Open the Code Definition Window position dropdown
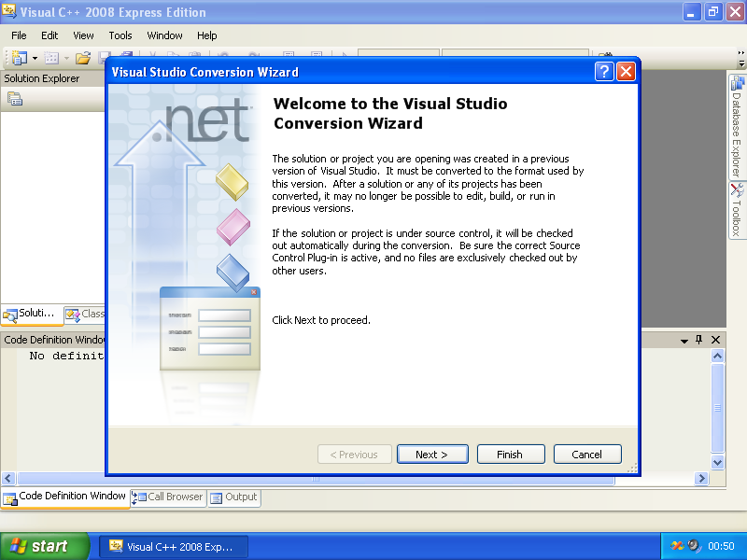Viewport: 747px width, 560px height. coord(684,341)
